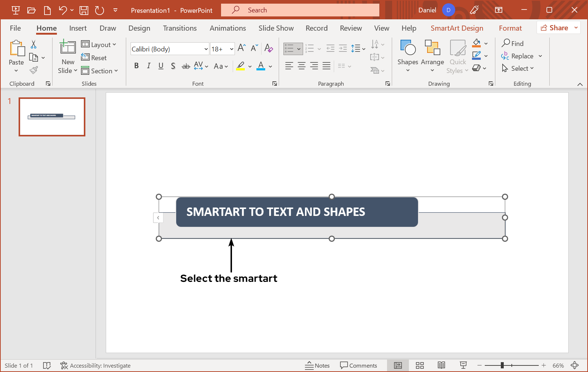Switch to the SmartArt Design tab
The image size is (588, 372).
tap(457, 28)
